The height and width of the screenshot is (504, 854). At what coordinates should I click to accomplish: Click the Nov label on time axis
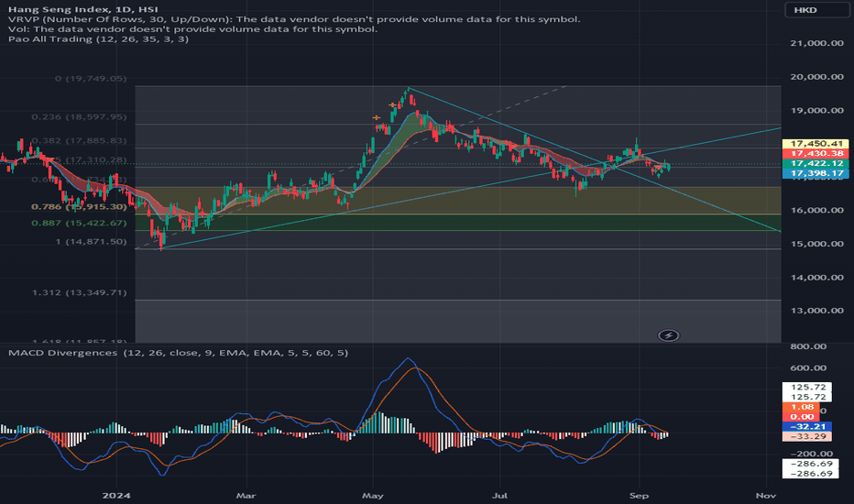766,495
